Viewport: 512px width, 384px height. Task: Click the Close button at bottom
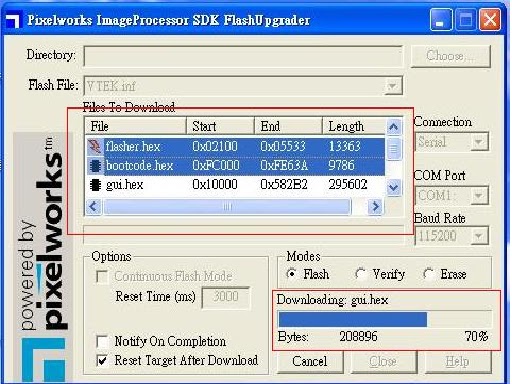point(383,361)
